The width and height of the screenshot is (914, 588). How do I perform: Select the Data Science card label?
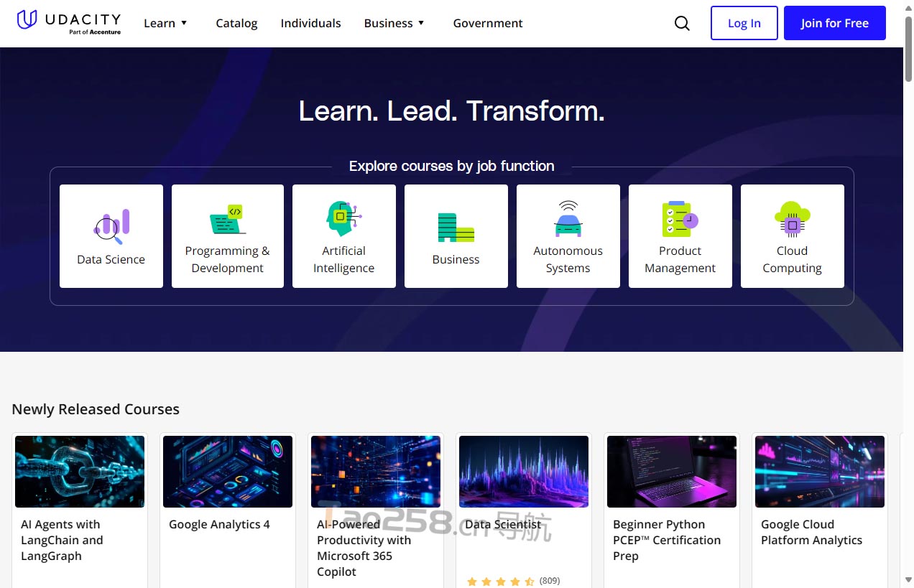coord(111,259)
